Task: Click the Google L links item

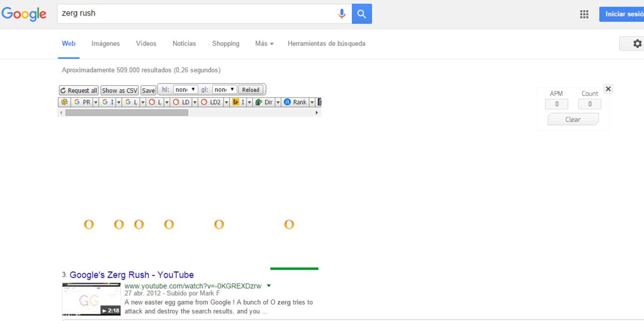Action: tap(130, 102)
